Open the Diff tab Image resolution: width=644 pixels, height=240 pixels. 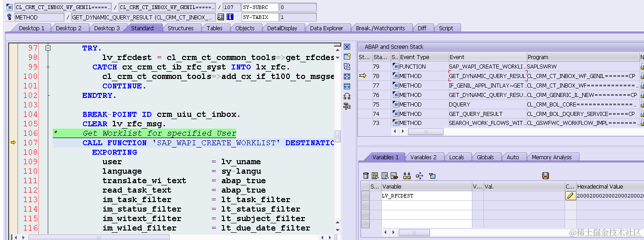click(422, 28)
